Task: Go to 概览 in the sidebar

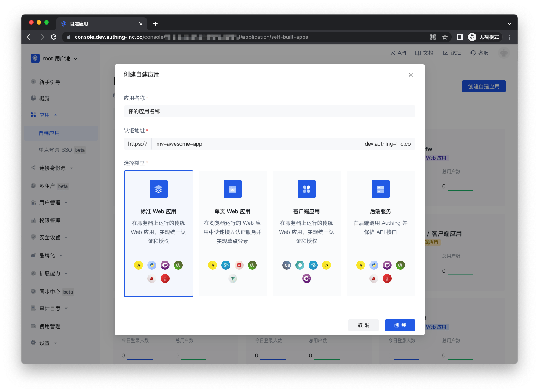Action: click(x=44, y=98)
